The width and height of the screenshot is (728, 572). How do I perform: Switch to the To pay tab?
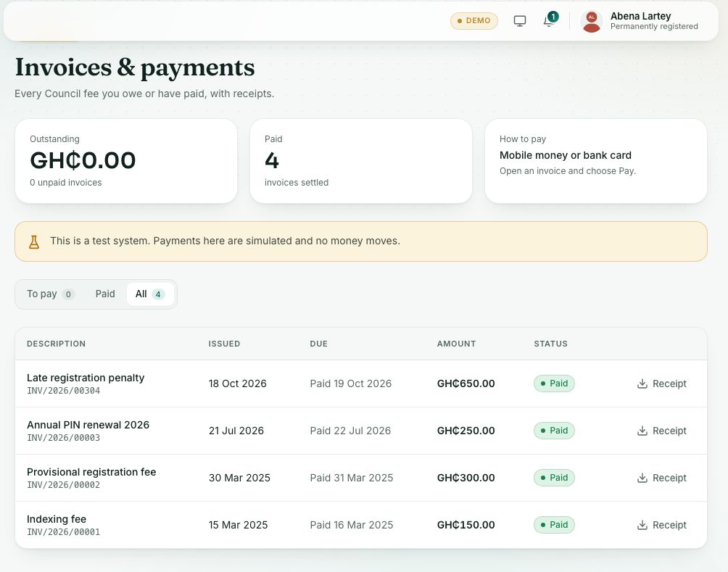point(50,294)
